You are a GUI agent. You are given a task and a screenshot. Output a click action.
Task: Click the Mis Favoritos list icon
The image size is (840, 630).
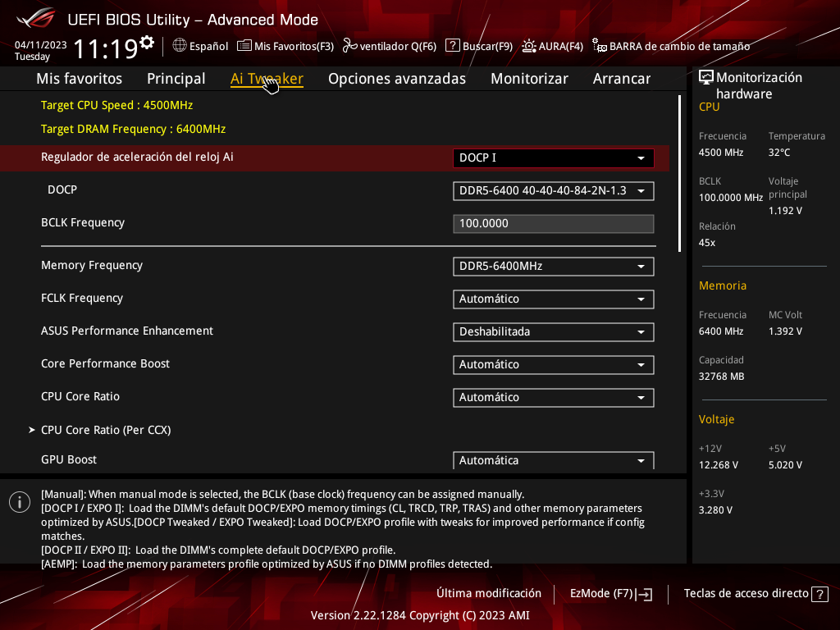(244, 46)
